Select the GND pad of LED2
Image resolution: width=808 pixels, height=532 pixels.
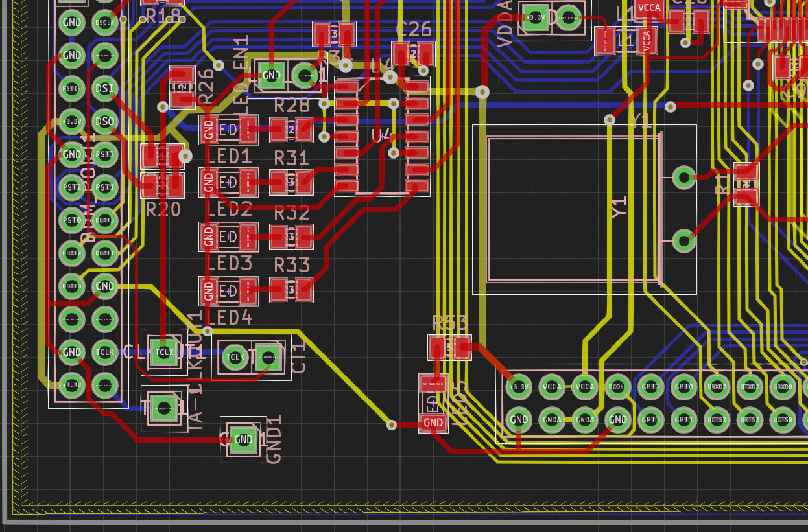click(208, 183)
